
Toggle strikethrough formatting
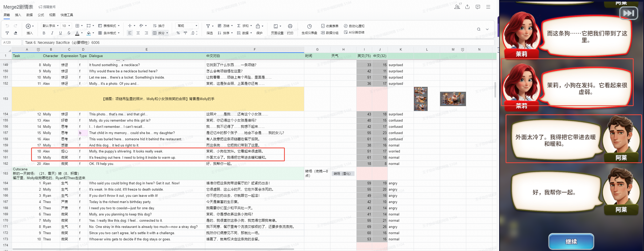click(x=69, y=33)
